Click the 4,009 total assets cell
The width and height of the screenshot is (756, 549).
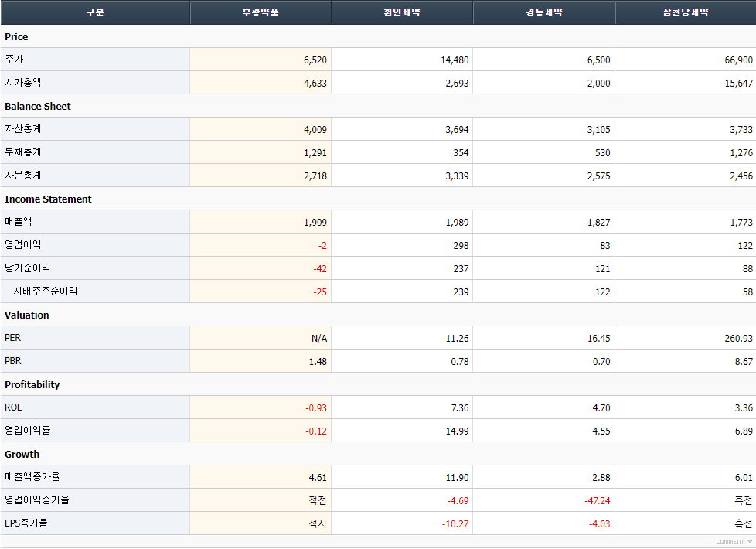tap(261, 129)
